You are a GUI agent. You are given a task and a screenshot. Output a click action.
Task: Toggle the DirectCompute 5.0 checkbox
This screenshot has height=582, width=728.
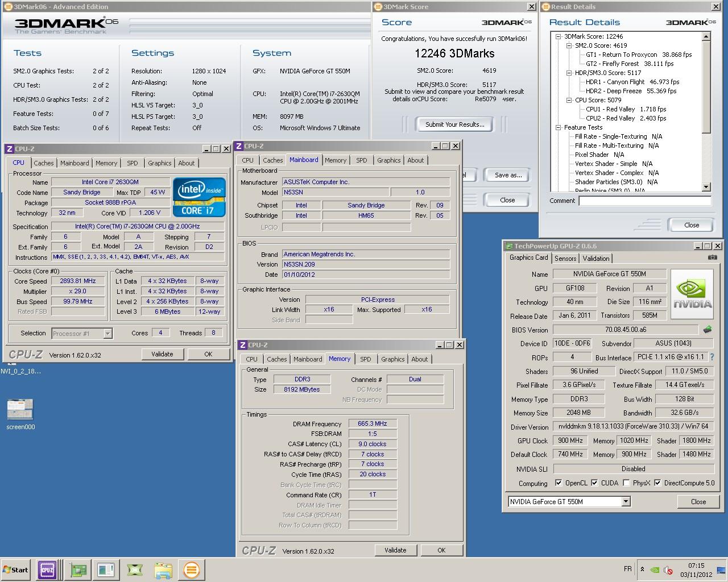click(x=657, y=483)
